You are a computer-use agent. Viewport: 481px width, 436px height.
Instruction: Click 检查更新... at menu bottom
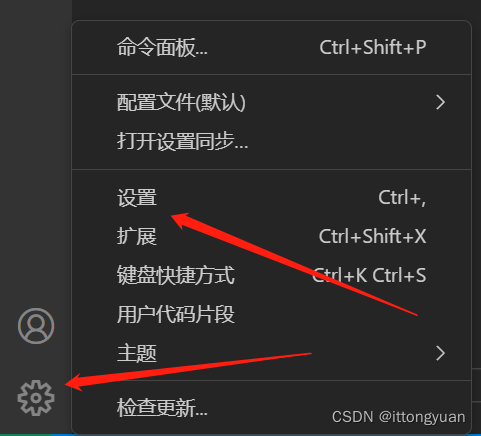272,408
